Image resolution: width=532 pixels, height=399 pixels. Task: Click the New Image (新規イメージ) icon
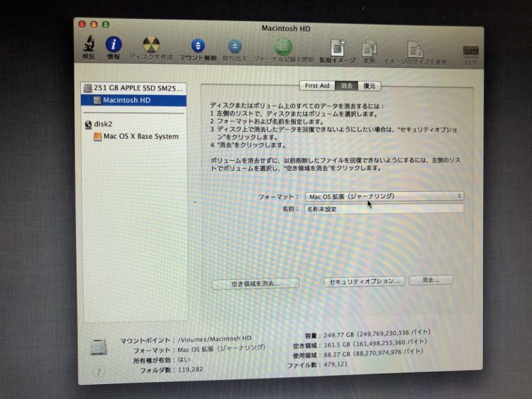pyautogui.click(x=338, y=47)
